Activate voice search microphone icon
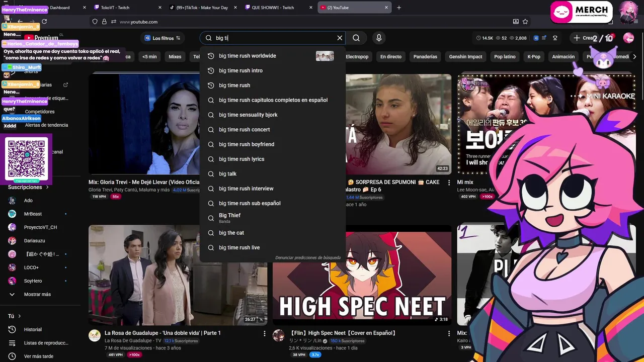This screenshot has height=362, width=644. 379,38
